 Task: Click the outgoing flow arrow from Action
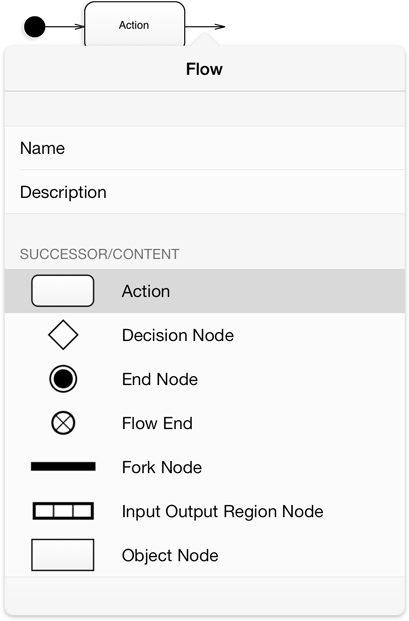click(205, 27)
